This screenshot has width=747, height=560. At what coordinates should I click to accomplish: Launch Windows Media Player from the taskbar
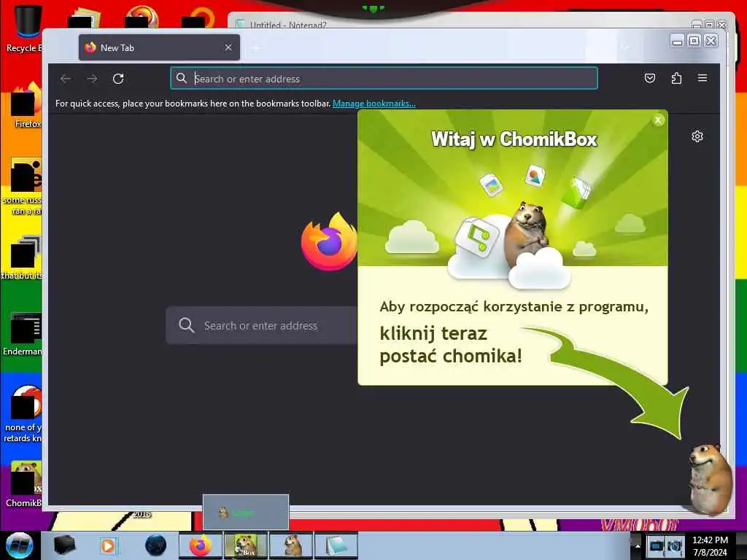(109, 545)
